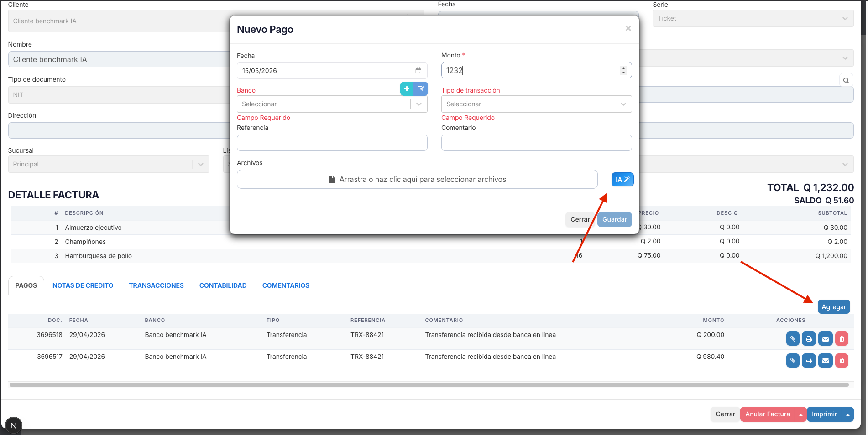The height and width of the screenshot is (435, 868).
Task: Increase Monto with the stepper arrows
Action: coord(623,68)
